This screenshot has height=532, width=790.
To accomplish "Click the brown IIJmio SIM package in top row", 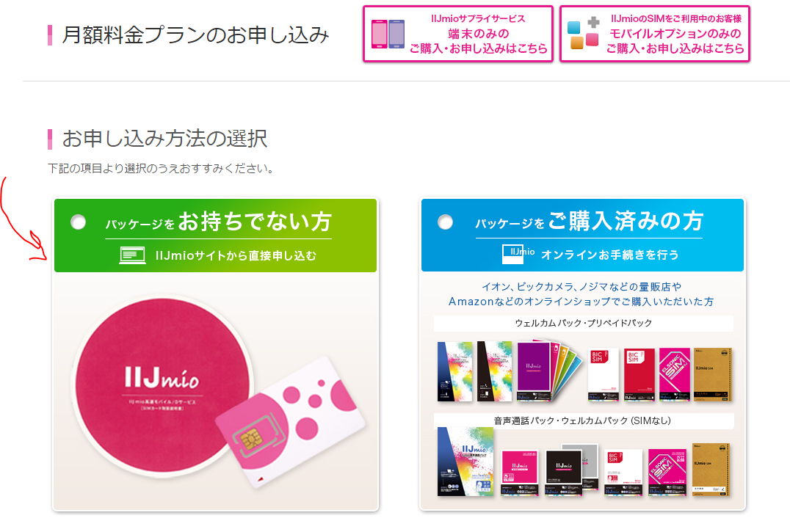I will click(712, 374).
